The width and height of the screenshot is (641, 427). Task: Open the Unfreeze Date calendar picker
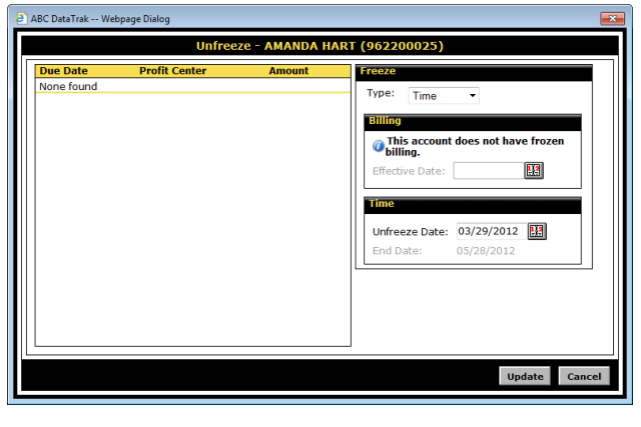coord(537,231)
